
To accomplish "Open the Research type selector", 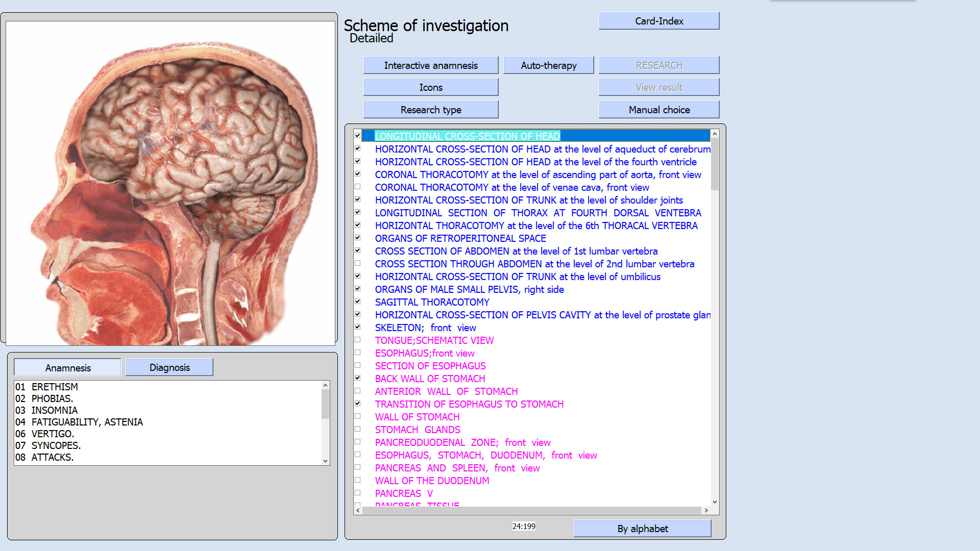I will (x=430, y=110).
